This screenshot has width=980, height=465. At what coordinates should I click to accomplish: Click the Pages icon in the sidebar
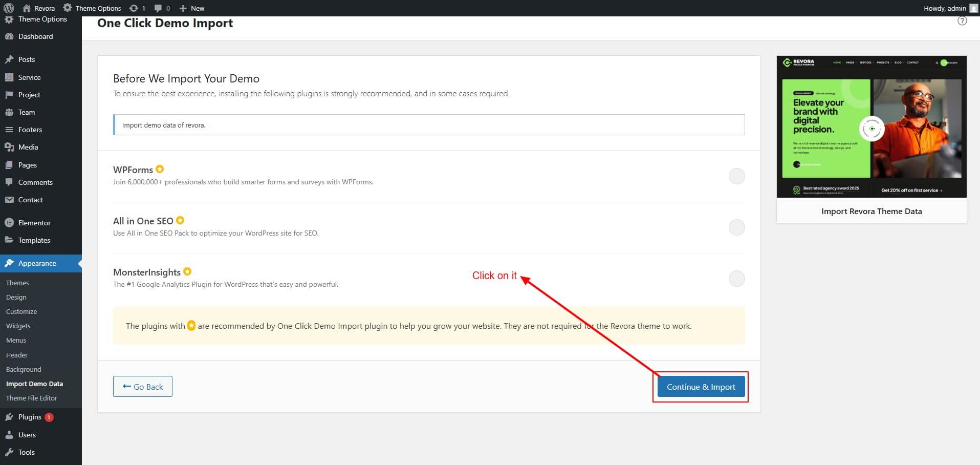coord(9,165)
